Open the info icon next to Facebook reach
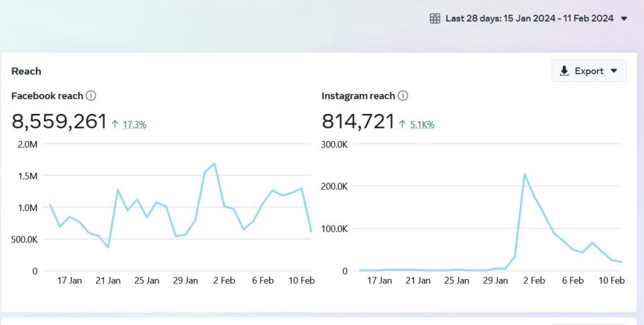This screenshot has width=644, height=325. [91, 96]
